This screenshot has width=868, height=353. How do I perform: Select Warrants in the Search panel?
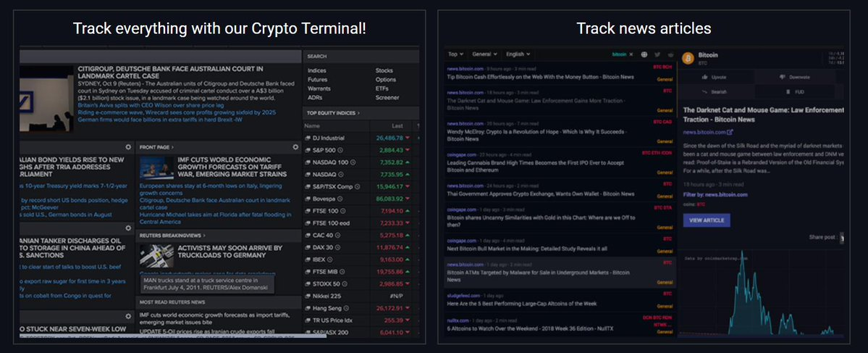(x=319, y=88)
